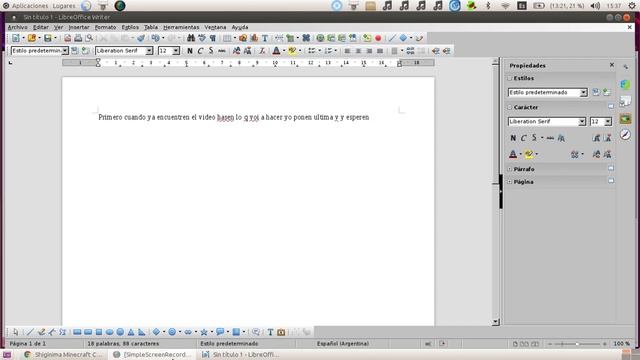Open the paragraph style dropdown in toolbar
Image resolution: width=640 pixels, height=360 pixels.
(x=65, y=51)
